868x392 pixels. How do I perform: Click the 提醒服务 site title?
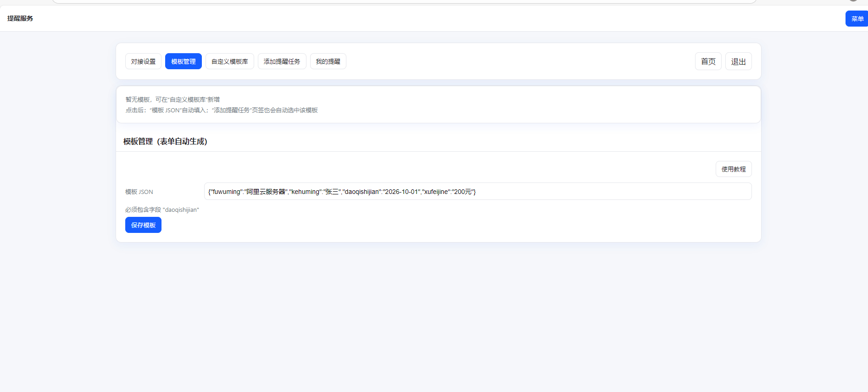pyautogui.click(x=20, y=18)
